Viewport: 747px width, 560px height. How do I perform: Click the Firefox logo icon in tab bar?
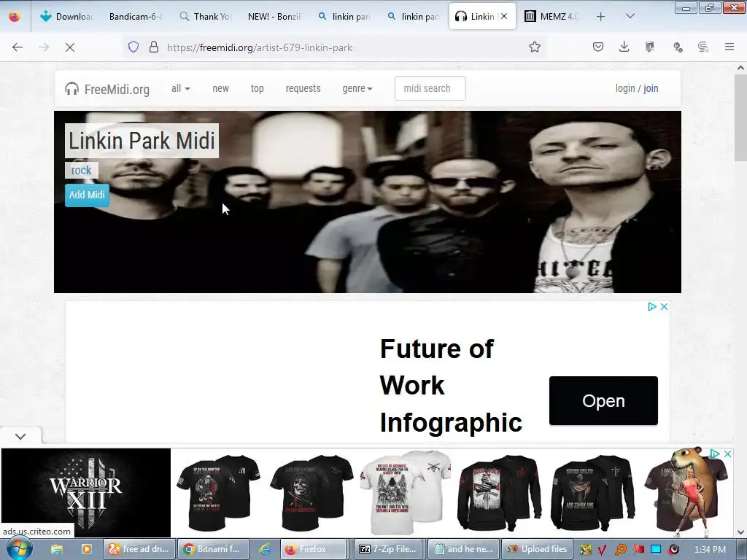coord(15,16)
